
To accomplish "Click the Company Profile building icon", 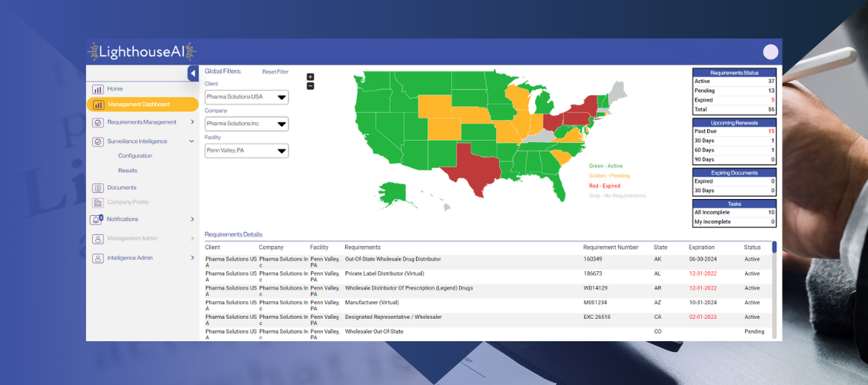I will 98,202.
